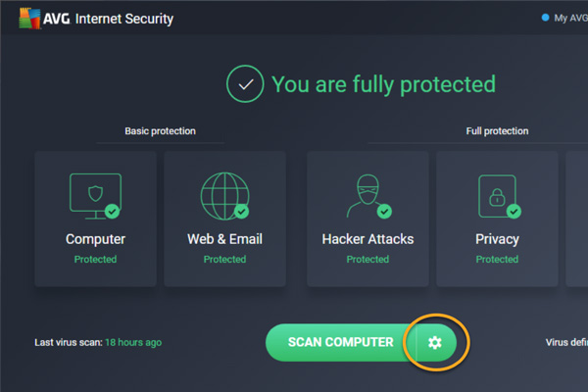The height and width of the screenshot is (392, 588).
Task: Click the Privacy padlock document icon
Action: 499,196
